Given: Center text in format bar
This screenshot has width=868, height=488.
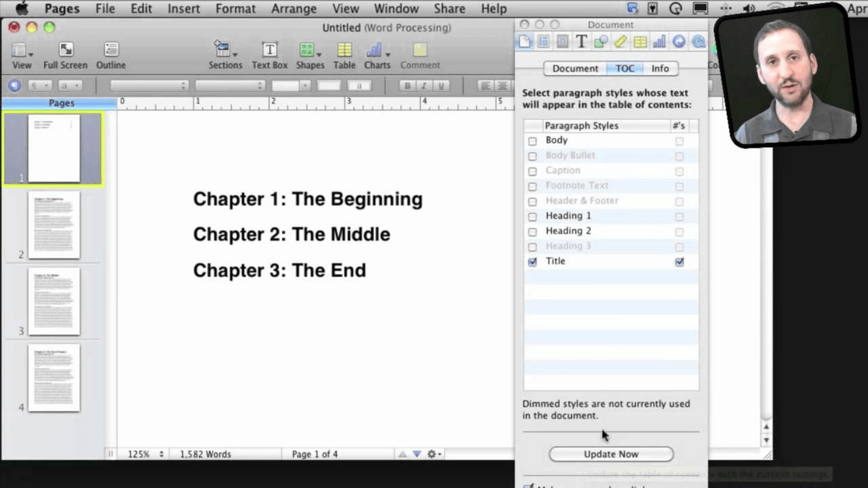Looking at the screenshot, I should click(502, 85).
